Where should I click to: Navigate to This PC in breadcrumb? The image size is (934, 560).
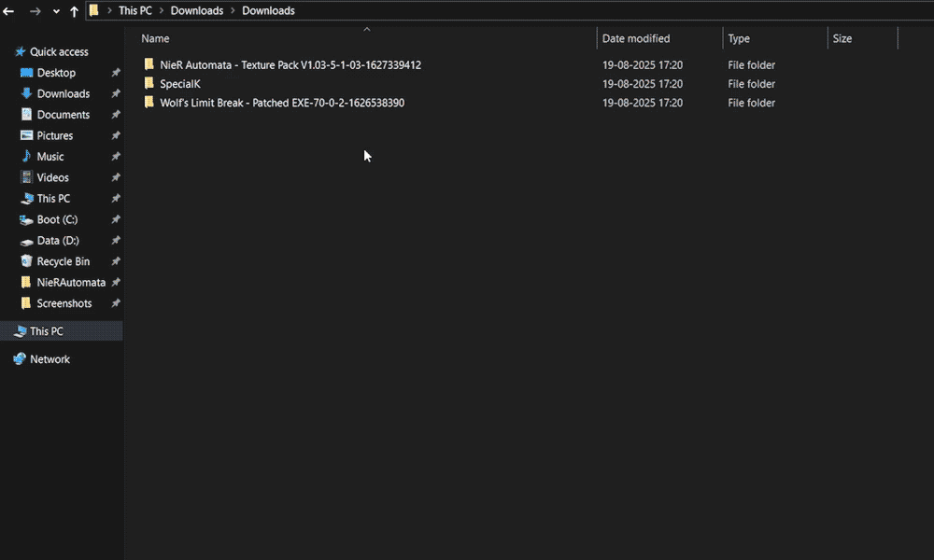pos(135,10)
